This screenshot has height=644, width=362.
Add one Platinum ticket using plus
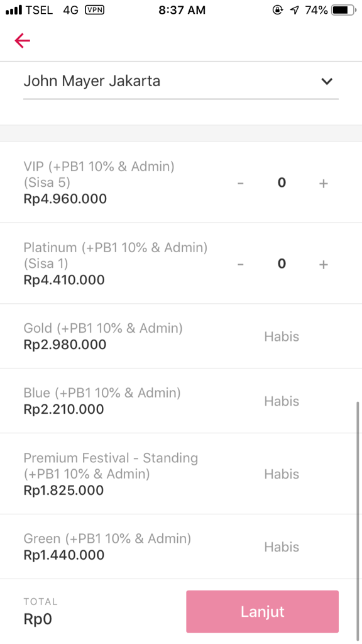click(x=324, y=264)
